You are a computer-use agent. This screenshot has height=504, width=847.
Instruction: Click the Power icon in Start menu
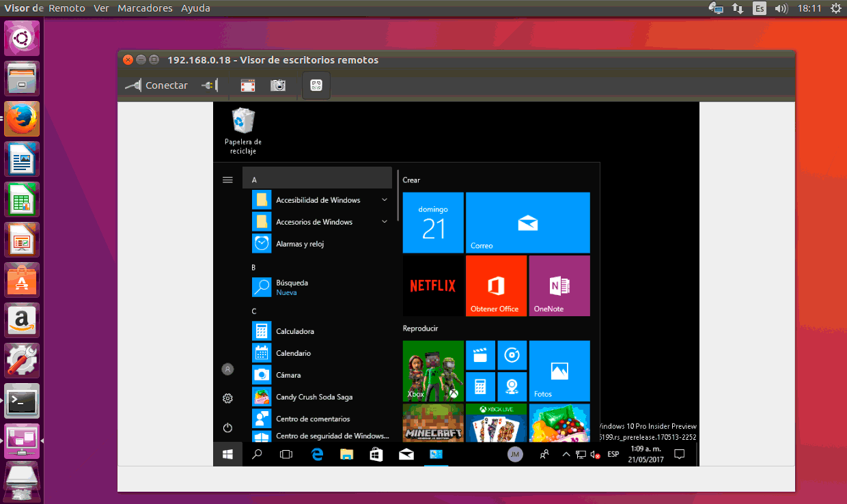[227, 428]
